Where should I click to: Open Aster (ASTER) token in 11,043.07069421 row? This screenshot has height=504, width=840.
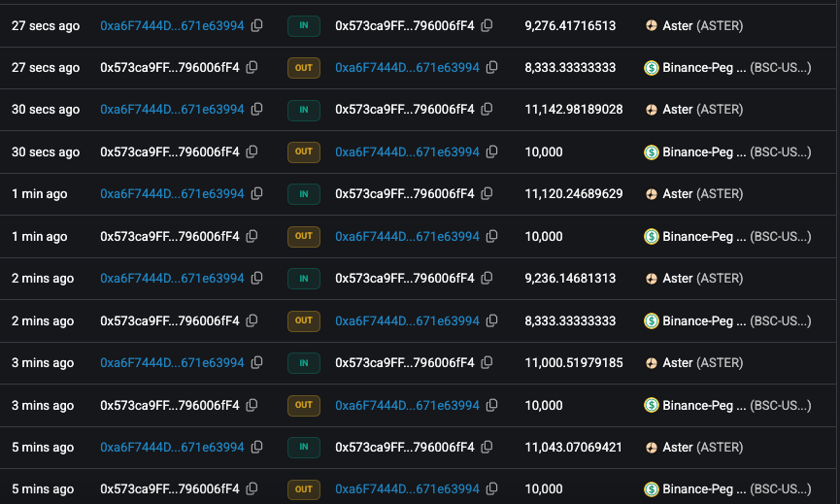click(x=693, y=448)
